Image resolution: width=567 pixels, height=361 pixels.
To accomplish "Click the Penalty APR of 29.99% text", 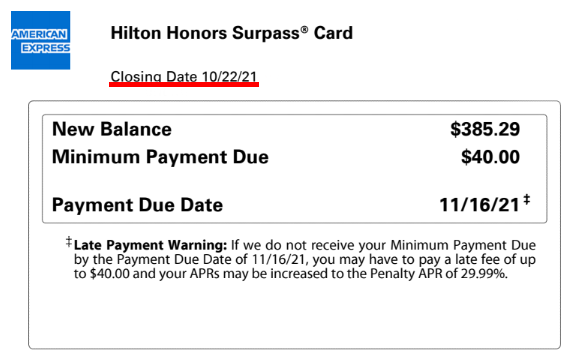I will tap(439, 273).
